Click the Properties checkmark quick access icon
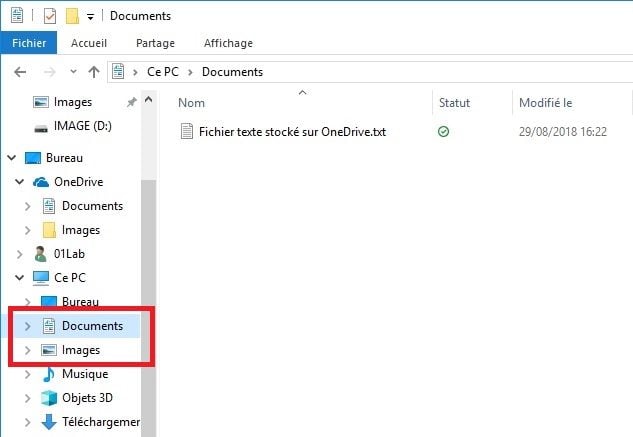This screenshot has width=633, height=437. (x=50, y=16)
